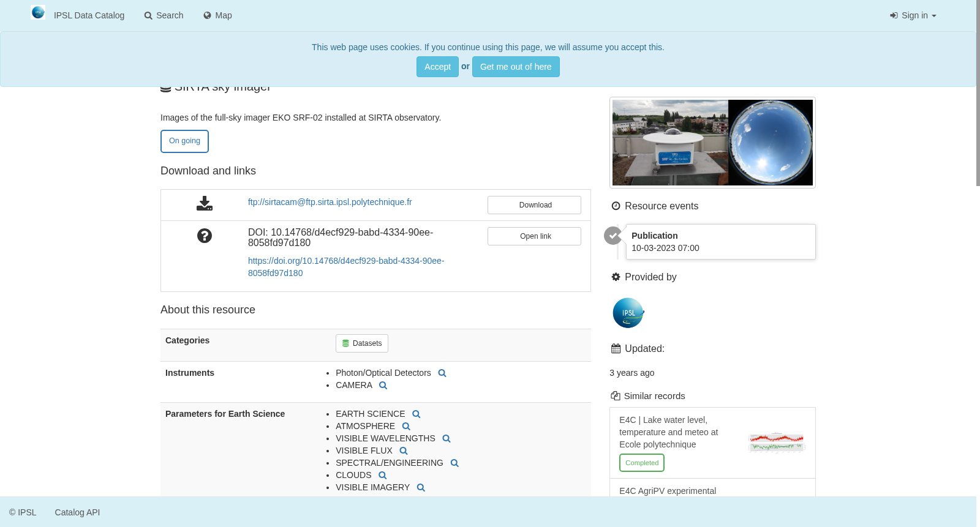Viewport: 980px width, 527px height.
Task: Click the IPSL globe logo in navbar
Action: pos(38,12)
